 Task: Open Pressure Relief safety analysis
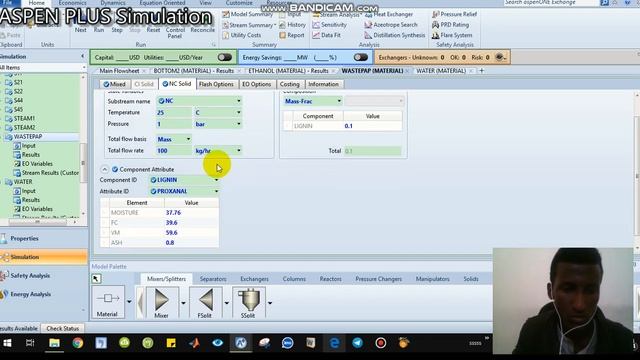[x=454, y=14]
